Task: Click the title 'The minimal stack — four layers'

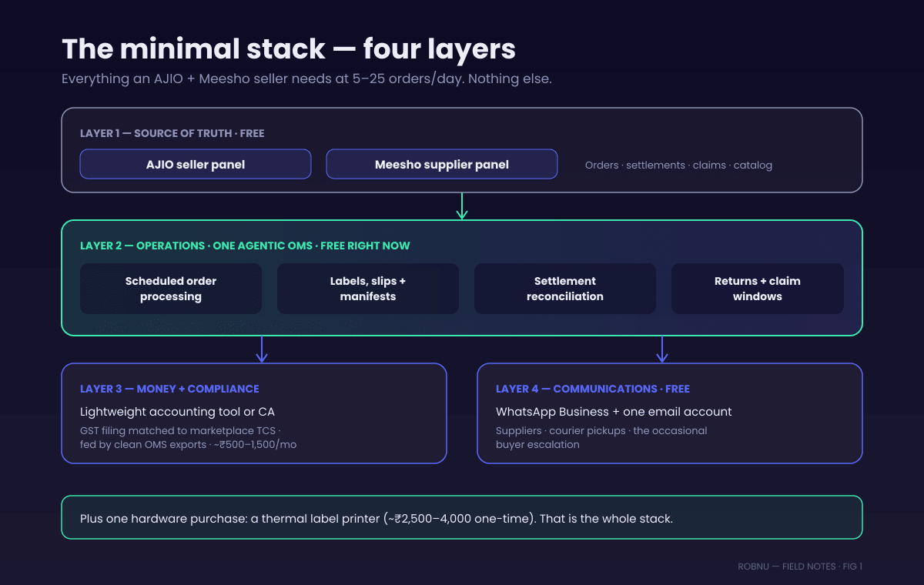Action: (289, 49)
